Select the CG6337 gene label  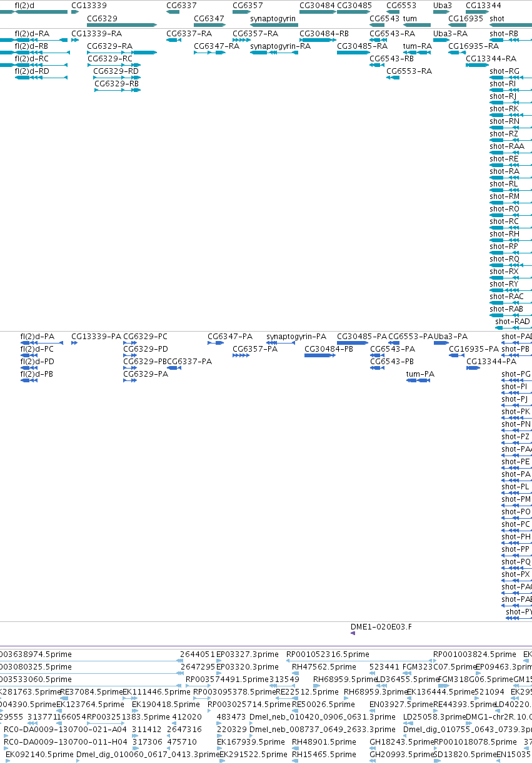tap(181, 6)
